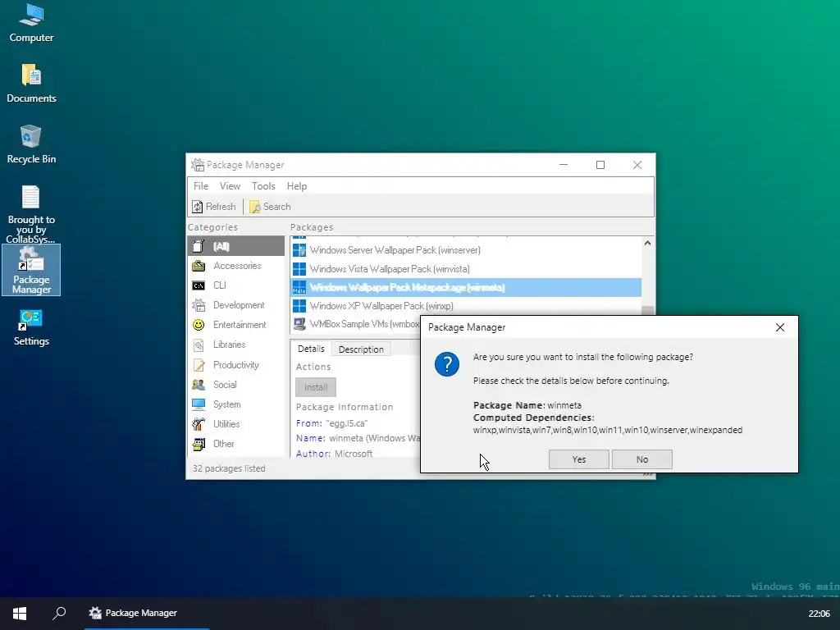Select the Productivity pencil icon

[199, 365]
